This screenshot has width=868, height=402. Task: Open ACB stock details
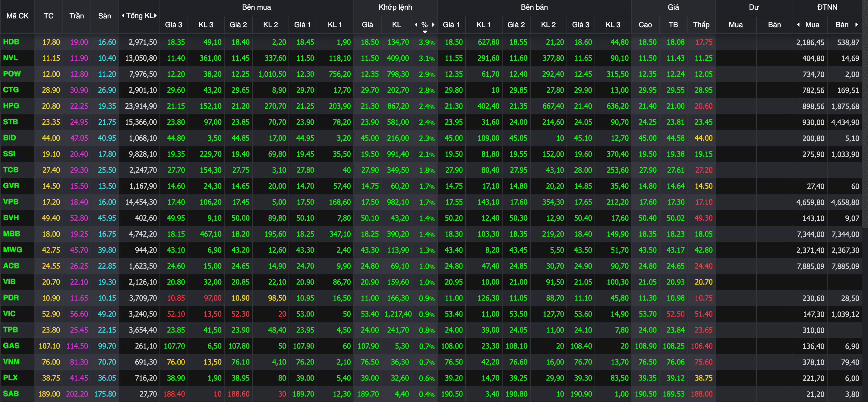coord(11,266)
